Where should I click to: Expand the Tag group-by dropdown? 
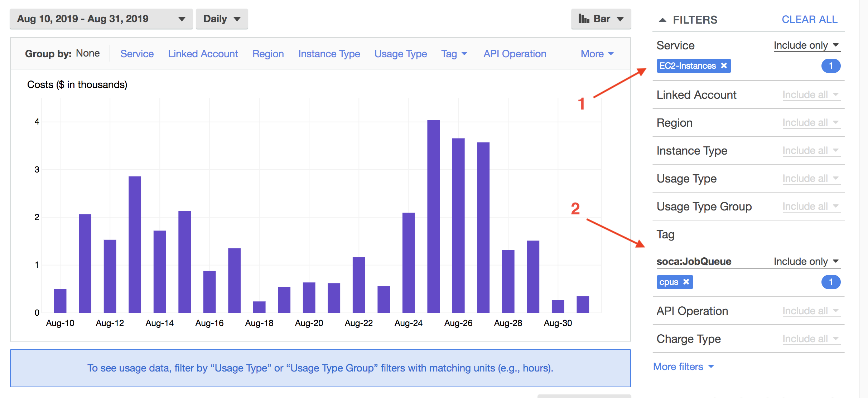454,54
